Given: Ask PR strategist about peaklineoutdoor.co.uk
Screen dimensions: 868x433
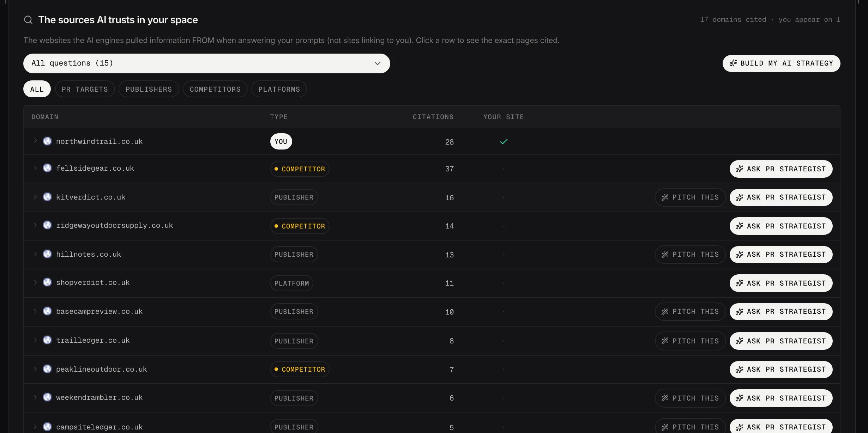Looking at the screenshot, I should tap(781, 370).
